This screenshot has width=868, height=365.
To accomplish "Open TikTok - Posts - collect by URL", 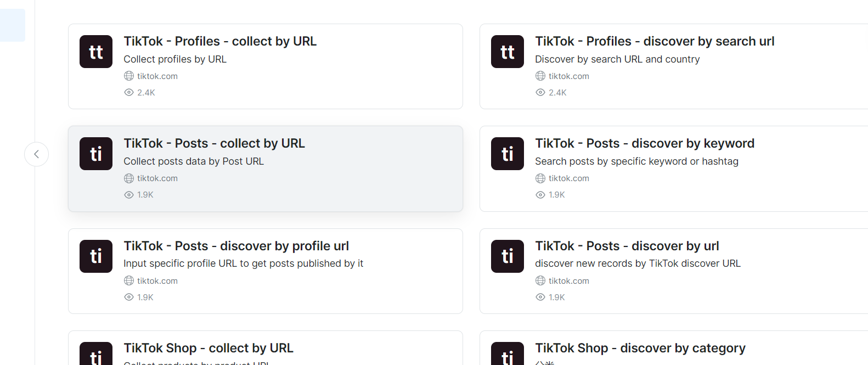I will tap(214, 143).
